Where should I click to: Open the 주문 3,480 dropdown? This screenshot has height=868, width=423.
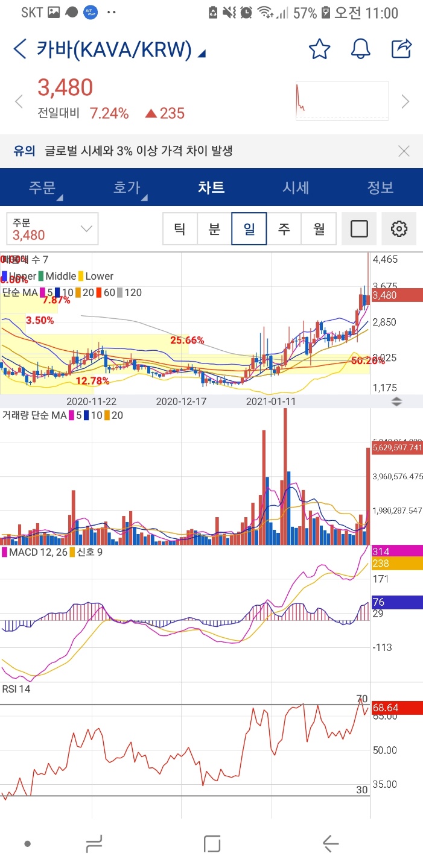click(52, 229)
